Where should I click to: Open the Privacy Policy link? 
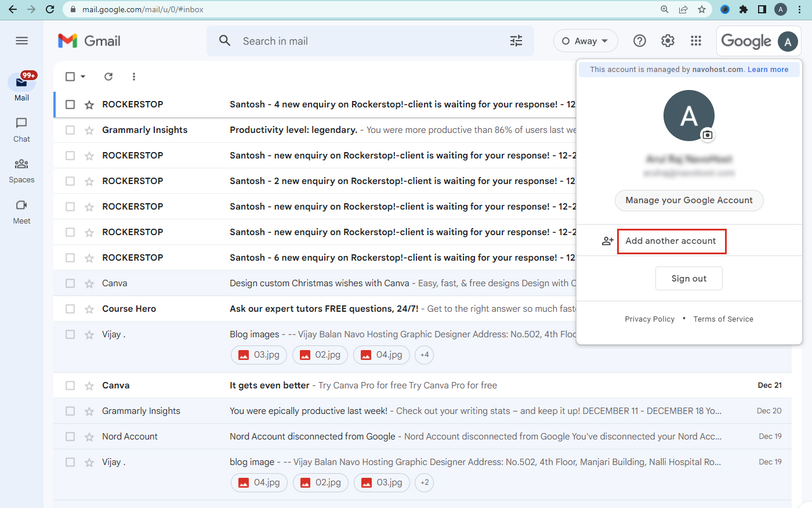point(650,319)
